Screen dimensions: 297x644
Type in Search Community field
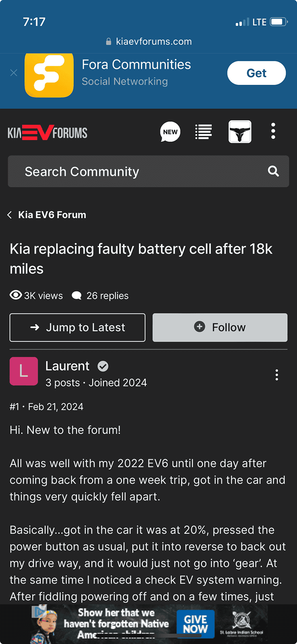137,171
